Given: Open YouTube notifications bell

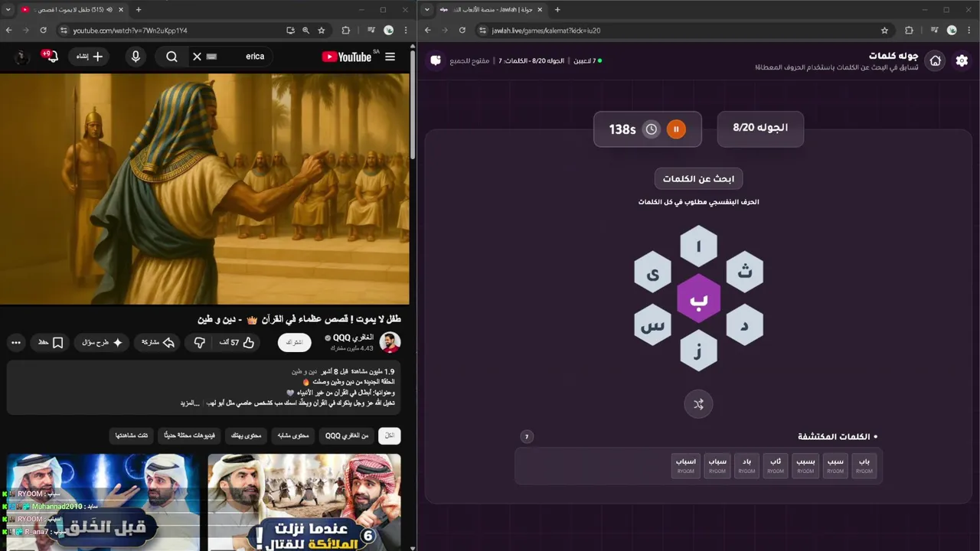Looking at the screenshot, I should (x=51, y=57).
